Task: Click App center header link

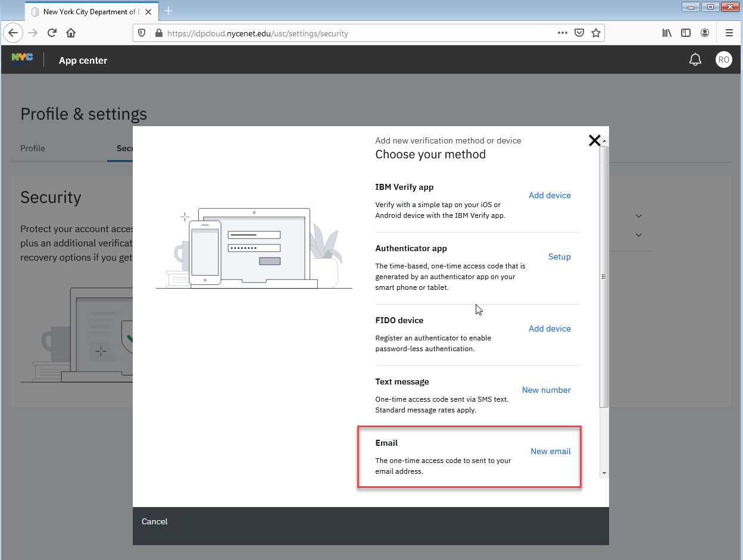Action: click(83, 61)
